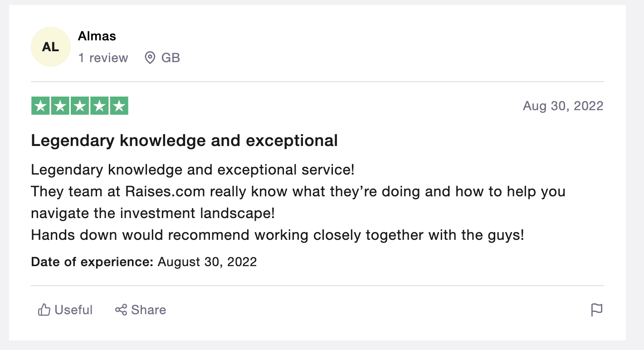644x350 pixels.
Task: Click the line recommending working with the guys
Action: 278,235
